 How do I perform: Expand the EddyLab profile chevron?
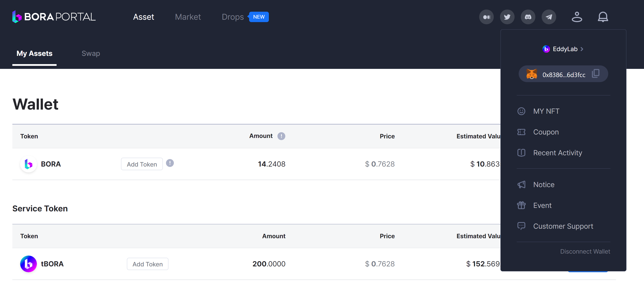click(582, 49)
